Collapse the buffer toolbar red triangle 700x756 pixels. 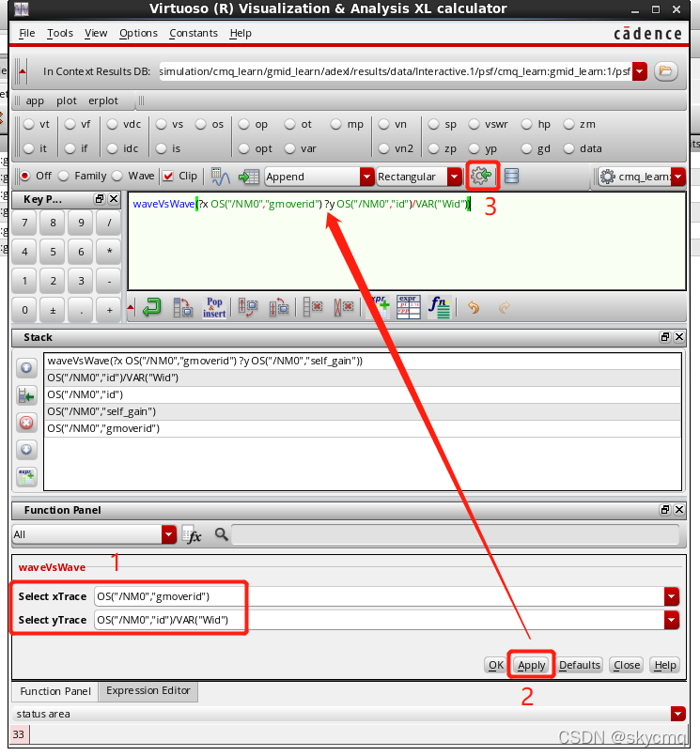(131, 307)
